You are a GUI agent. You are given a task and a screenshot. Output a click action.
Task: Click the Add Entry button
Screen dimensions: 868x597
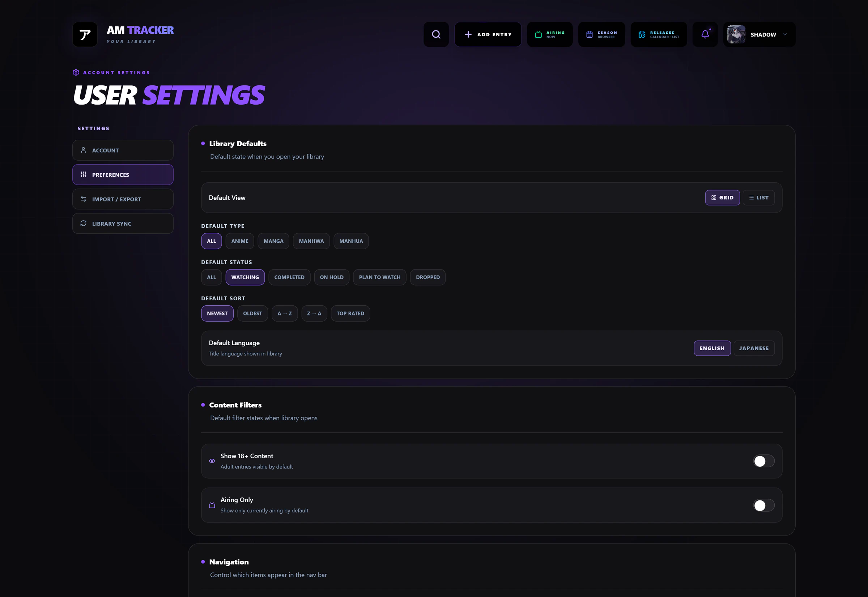click(488, 34)
